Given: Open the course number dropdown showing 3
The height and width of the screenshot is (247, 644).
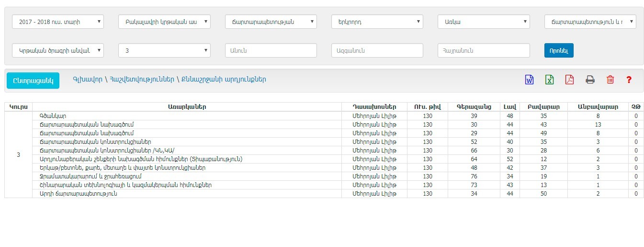Looking at the screenshot, I should 164,50.
